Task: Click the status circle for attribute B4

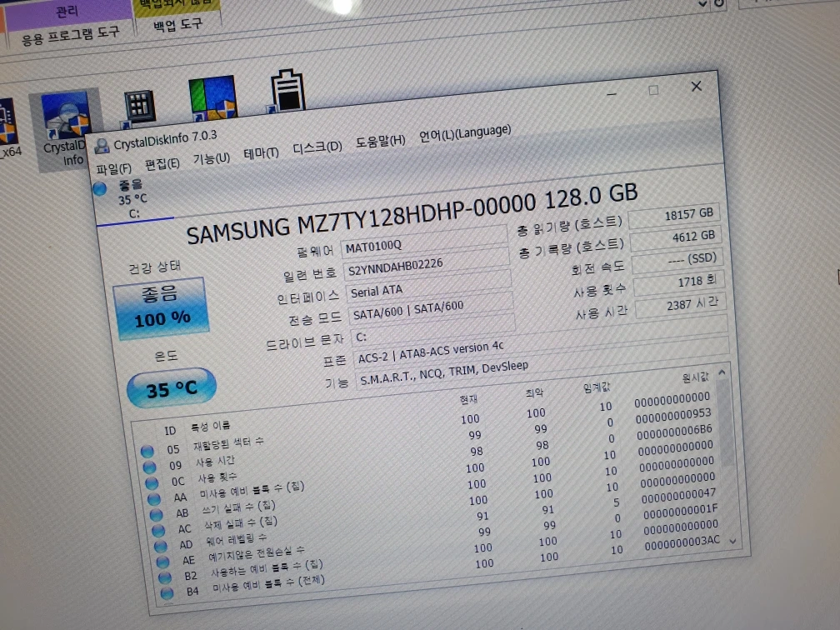Action: coord(167,593)
